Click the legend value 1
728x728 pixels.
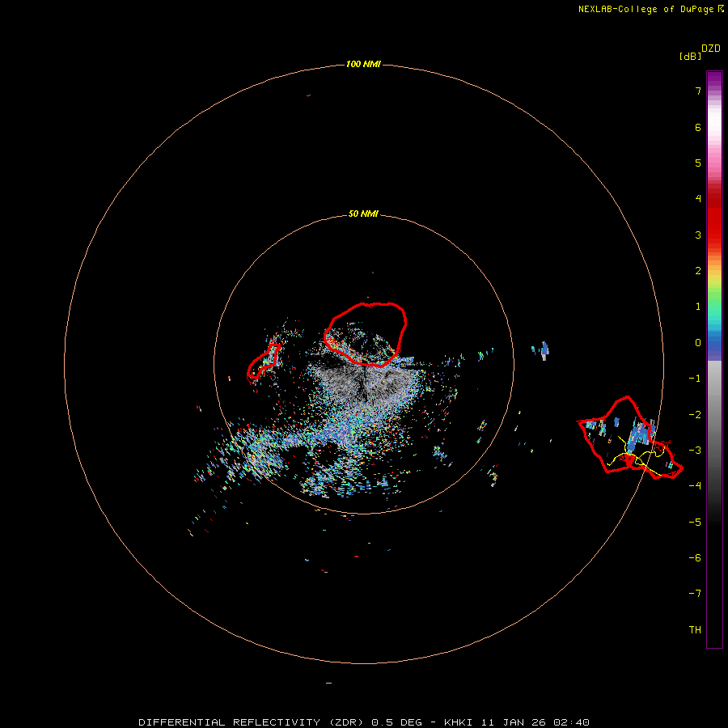(698, 307)
